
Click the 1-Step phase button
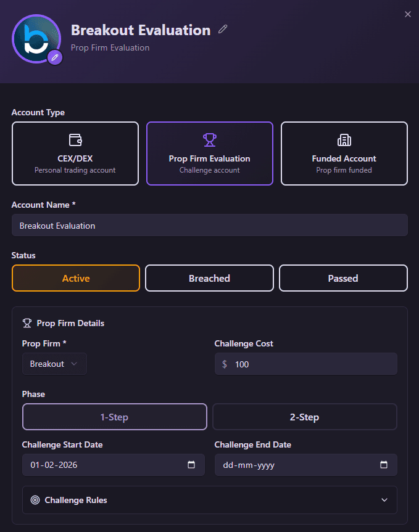point(114,417)
